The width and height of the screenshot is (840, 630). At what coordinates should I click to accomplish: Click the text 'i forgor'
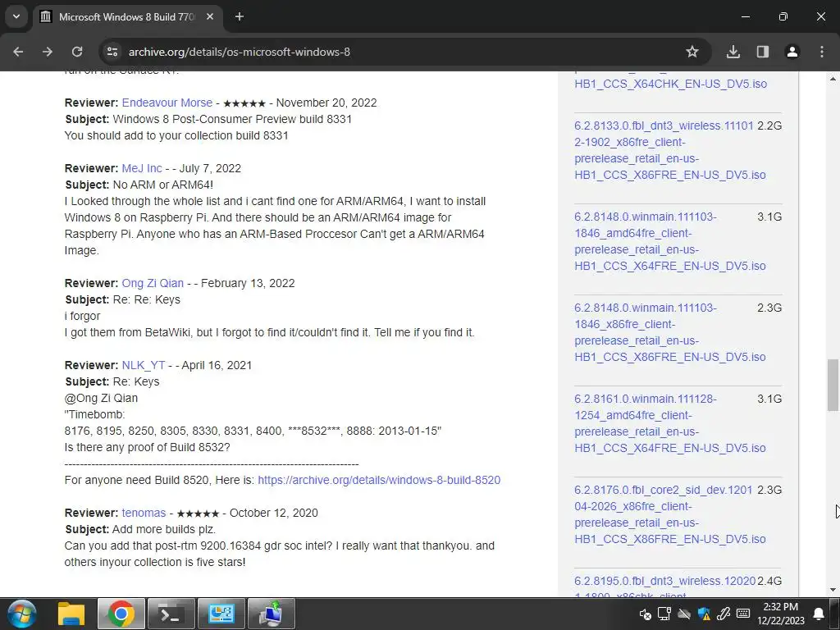point(83,316)
